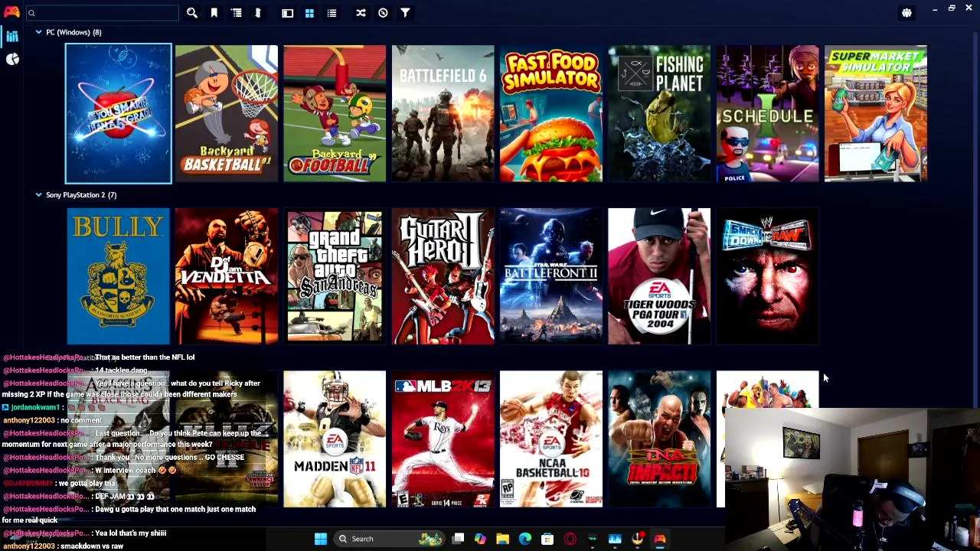Select Grand Theft Auto San Andreas cover
Image resolution: width=980 pixels, height=551 pixels.
(335, 276)
